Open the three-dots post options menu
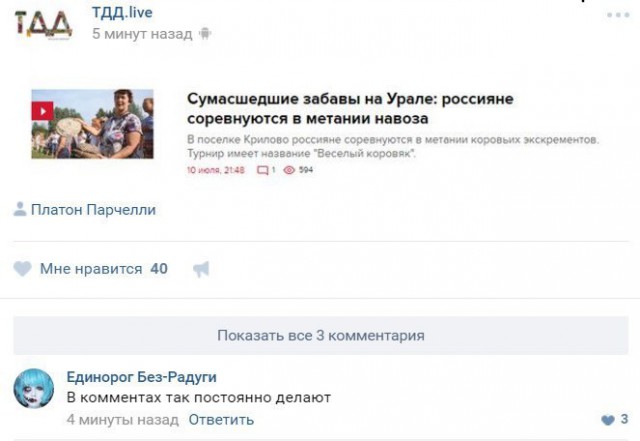The height and width of the screenshot is (441, 640). click(618, 15)
